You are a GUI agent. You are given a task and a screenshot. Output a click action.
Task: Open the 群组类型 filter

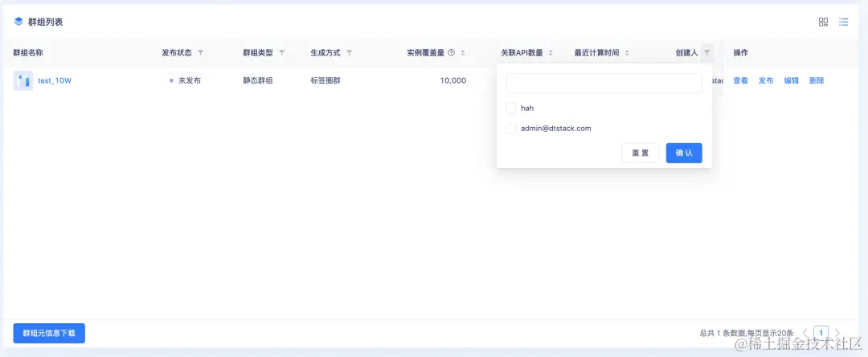[x=281, y=53]
